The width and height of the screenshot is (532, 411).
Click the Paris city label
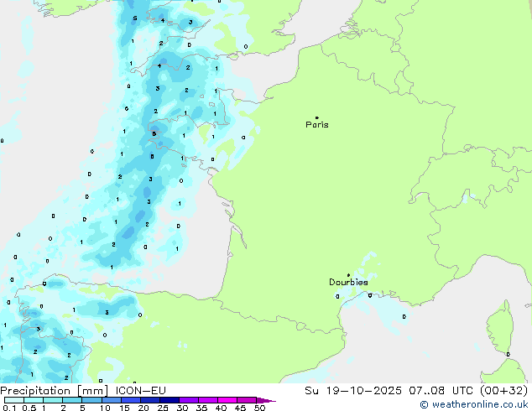pyautogui.click(x=317, y=125)
